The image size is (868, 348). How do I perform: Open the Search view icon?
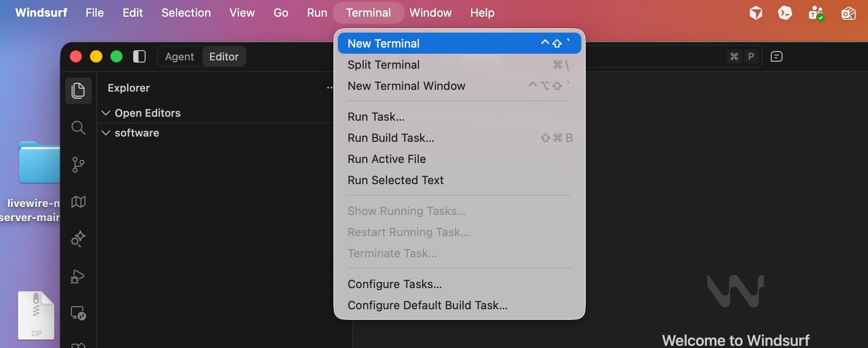pyautogui.click(x=78, y=128)
